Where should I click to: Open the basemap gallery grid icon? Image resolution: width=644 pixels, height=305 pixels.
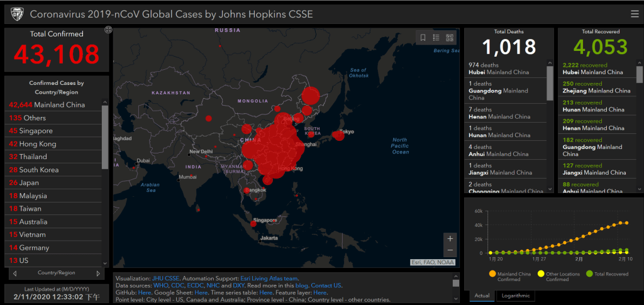click(450, 38)
